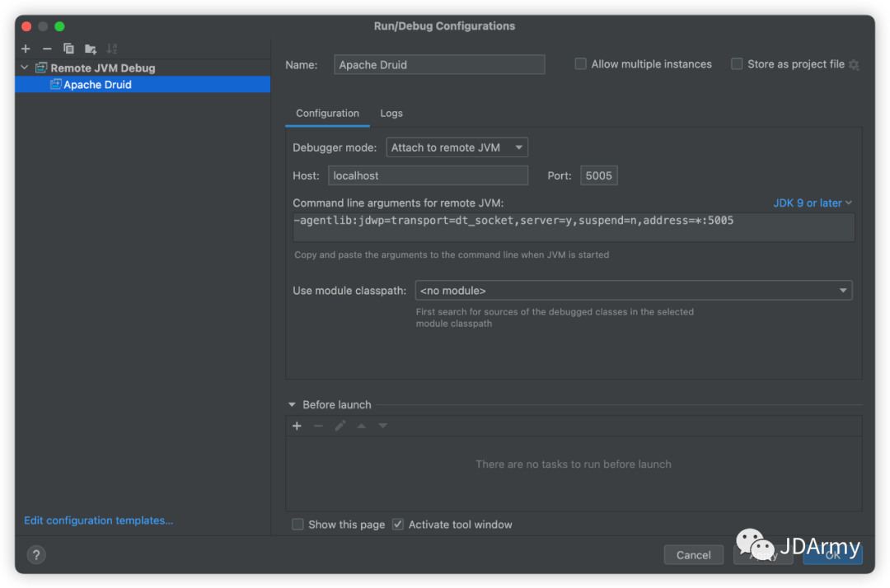Click the Port field showing 5005
The image size is (890, 588).
click(x=599, y=175)
